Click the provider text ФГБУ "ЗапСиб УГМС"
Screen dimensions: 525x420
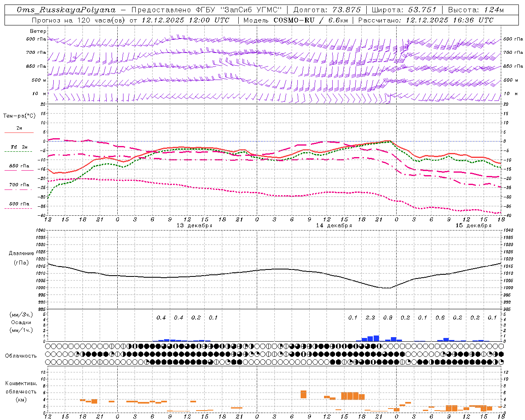(x=240, y=10)
